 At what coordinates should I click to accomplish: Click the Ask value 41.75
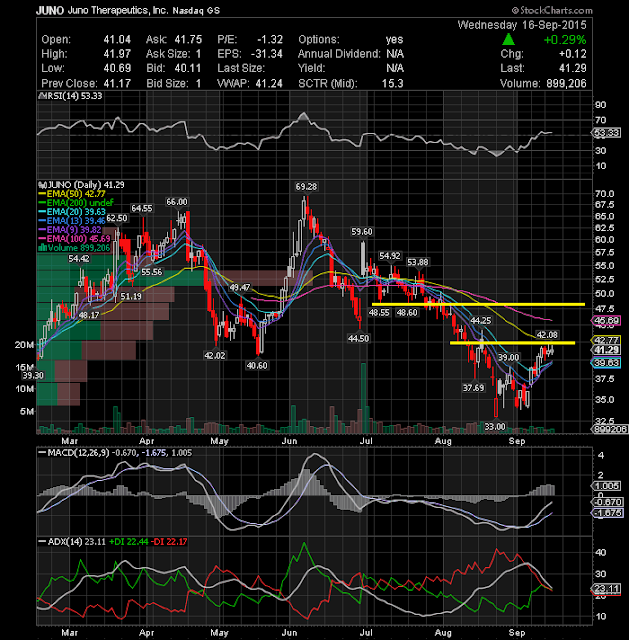pyautogui.click(x=188, y=40)
